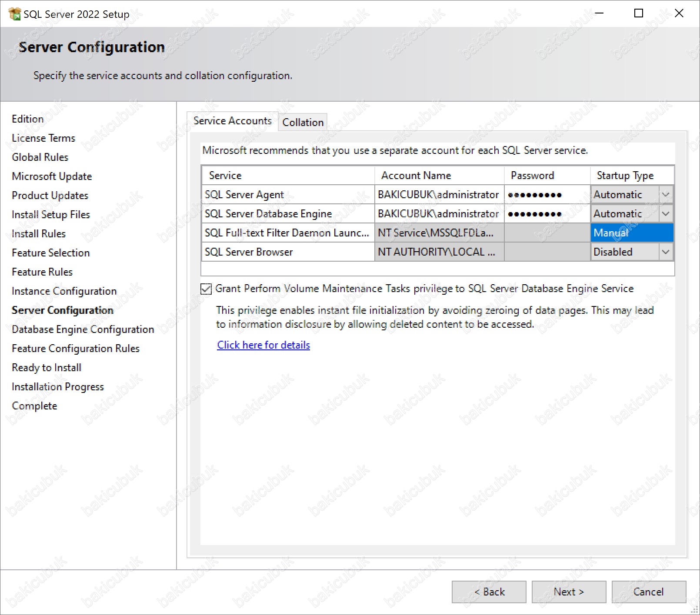
Task: Go to the Next setup page
Action: [569, 592]
